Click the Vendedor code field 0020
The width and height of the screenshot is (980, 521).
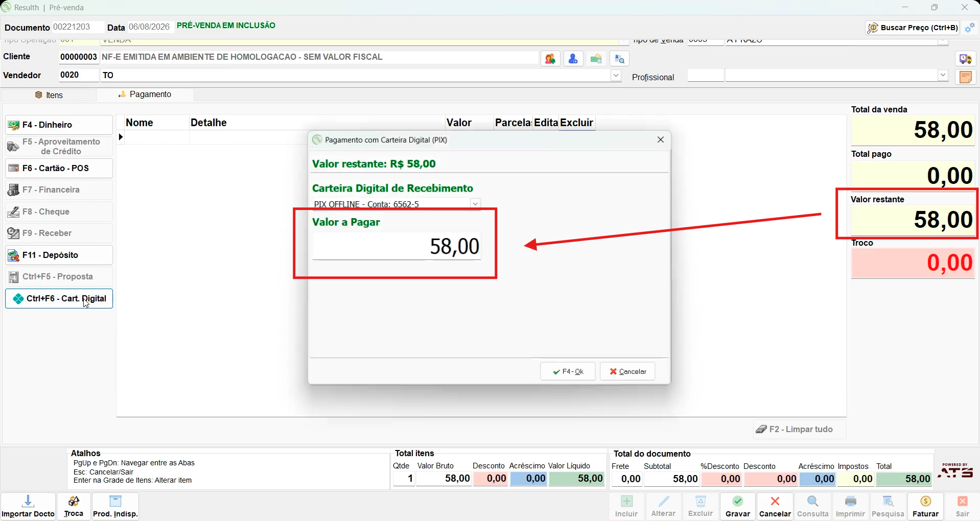(x=79, y=75)
